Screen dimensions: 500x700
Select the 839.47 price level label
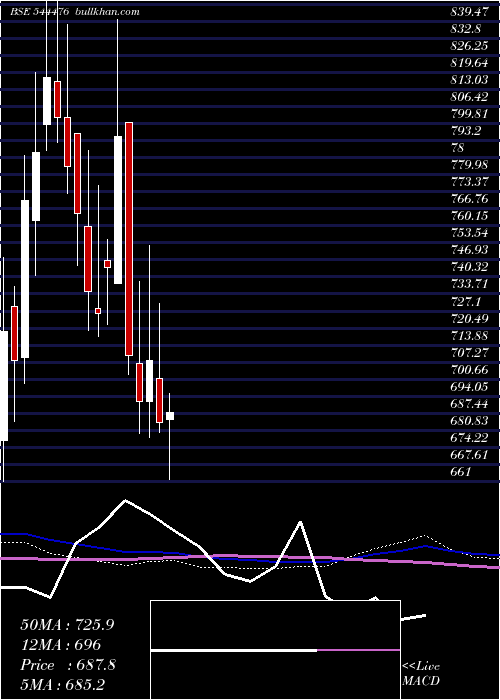470,12
